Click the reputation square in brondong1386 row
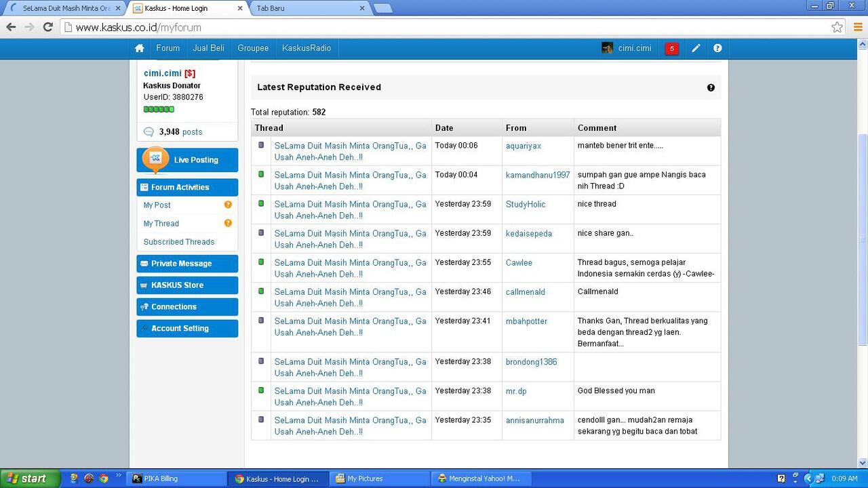Viewport: 868px width, 488px height. 261,361
